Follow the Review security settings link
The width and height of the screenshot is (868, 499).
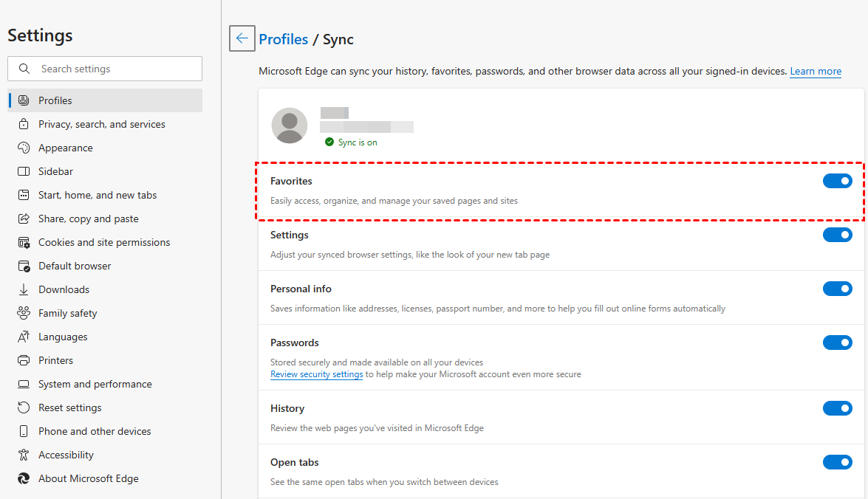(316, 374)
